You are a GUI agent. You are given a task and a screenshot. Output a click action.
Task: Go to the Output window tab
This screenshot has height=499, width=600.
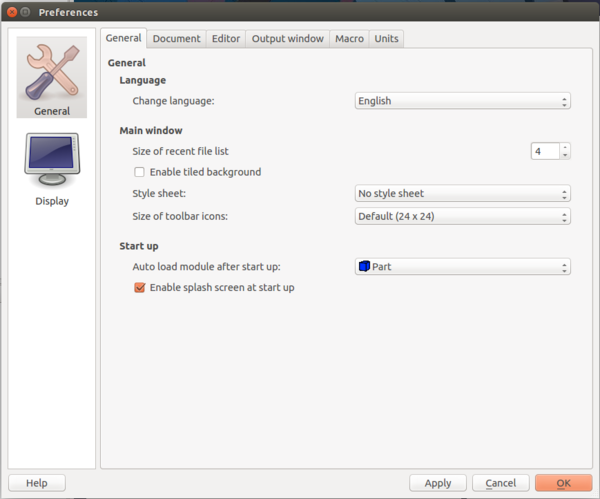pos(288,39)
